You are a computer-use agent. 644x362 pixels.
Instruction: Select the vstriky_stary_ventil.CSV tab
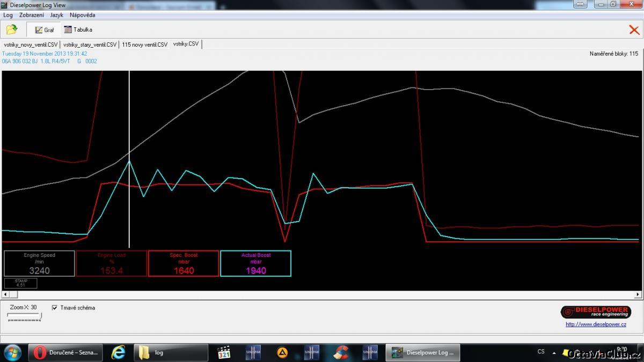pyautogui.click(x=90, y=45)
